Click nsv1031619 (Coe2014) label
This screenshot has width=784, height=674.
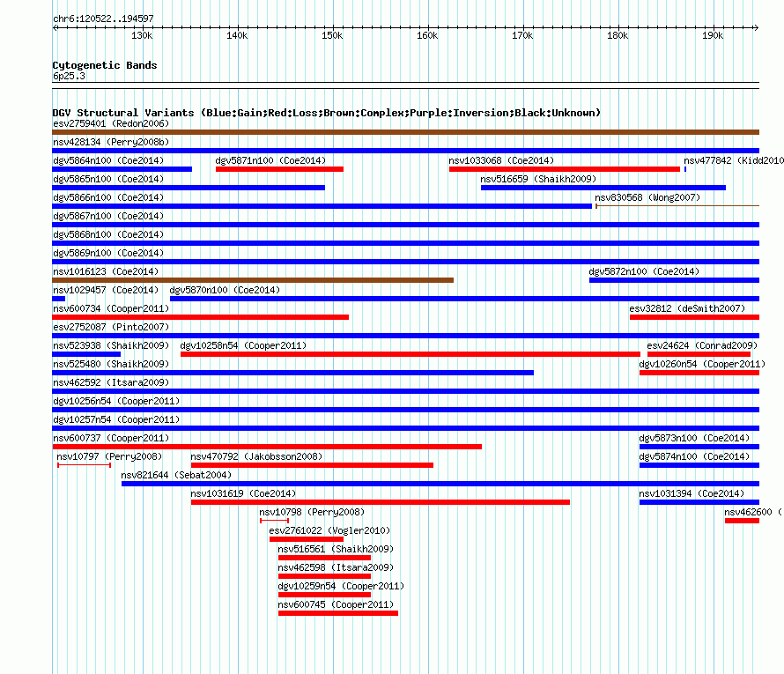click(243, 493)
